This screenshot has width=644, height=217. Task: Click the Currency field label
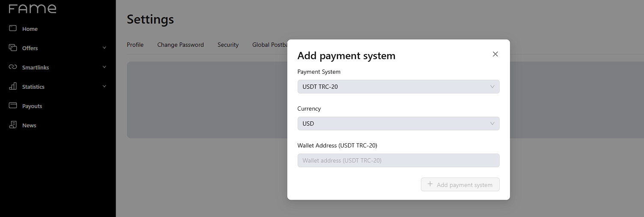point(309,108)
